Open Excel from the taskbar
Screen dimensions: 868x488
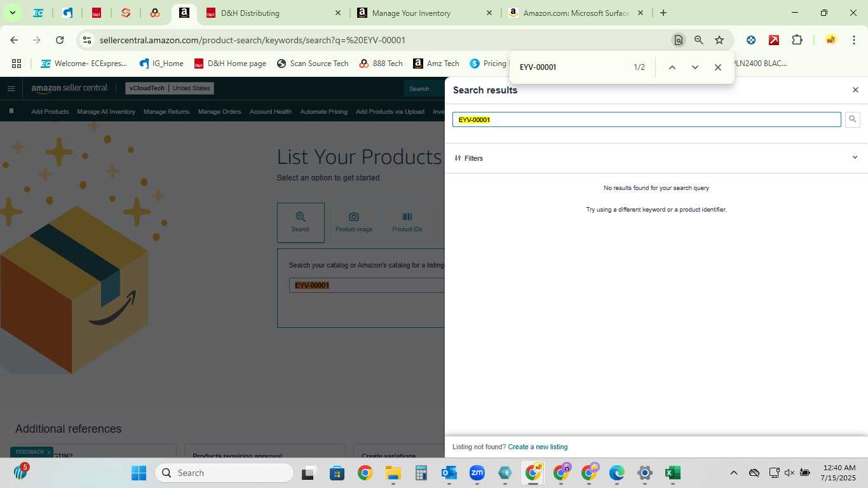tap(673, 473)
